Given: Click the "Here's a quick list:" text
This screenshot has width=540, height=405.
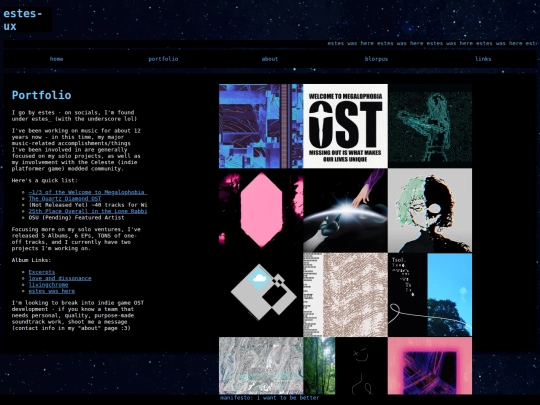Looking at the screenshot, I should [x=45, y=180].
